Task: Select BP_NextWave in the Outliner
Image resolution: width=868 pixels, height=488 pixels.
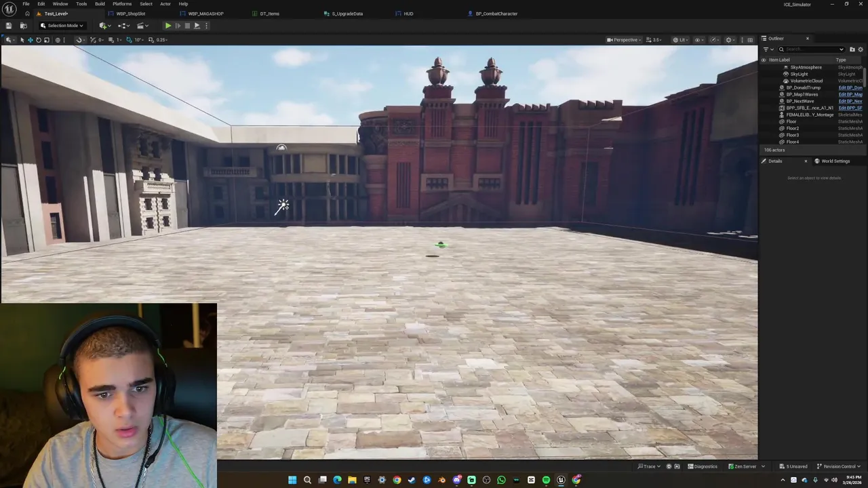Action: pyautogui.click(x=800, y=101)
